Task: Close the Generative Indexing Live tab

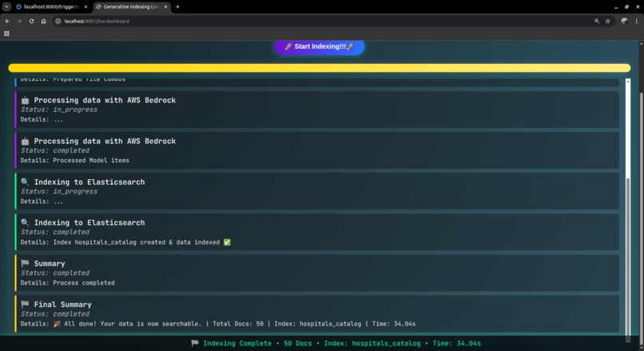Action: point(165,6)
